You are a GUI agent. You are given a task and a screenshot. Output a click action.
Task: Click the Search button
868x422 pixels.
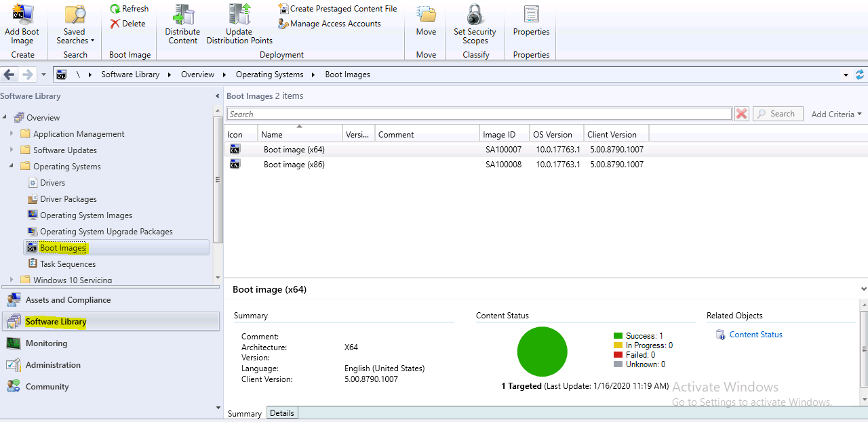coord(778,114)
